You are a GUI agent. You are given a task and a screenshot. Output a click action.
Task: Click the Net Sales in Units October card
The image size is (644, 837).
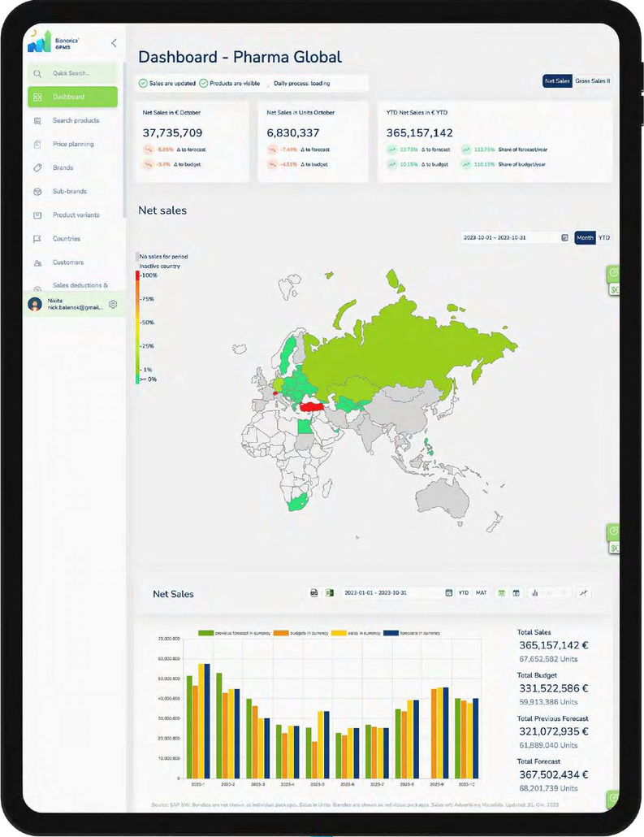click(x=313, y=141)
